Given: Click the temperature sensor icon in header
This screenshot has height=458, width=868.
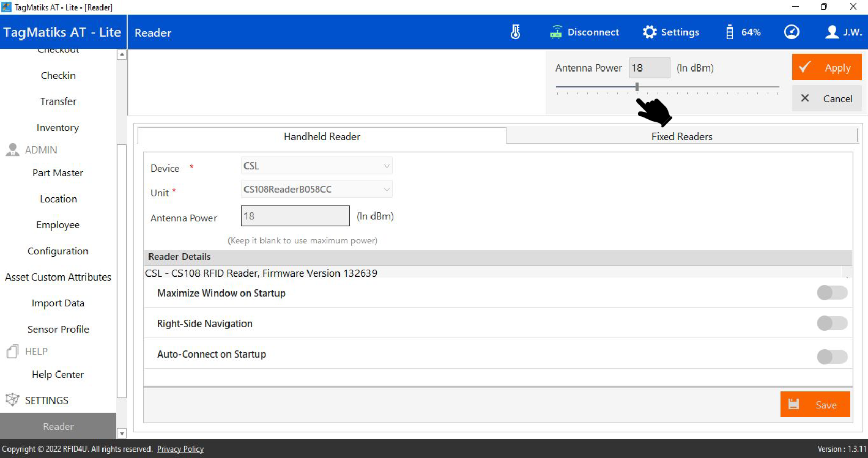Looking at the screenshot, I should pyautogui.click(x=515, y=32).
